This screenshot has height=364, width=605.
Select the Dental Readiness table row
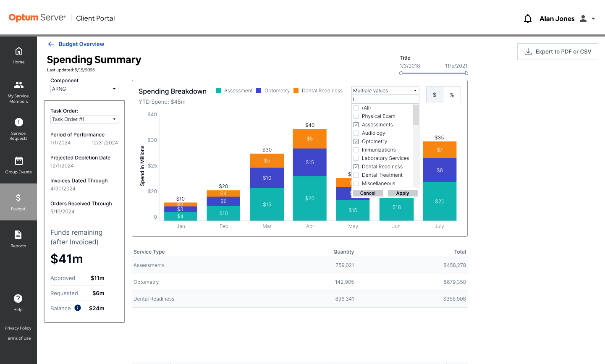pos(300,299)
